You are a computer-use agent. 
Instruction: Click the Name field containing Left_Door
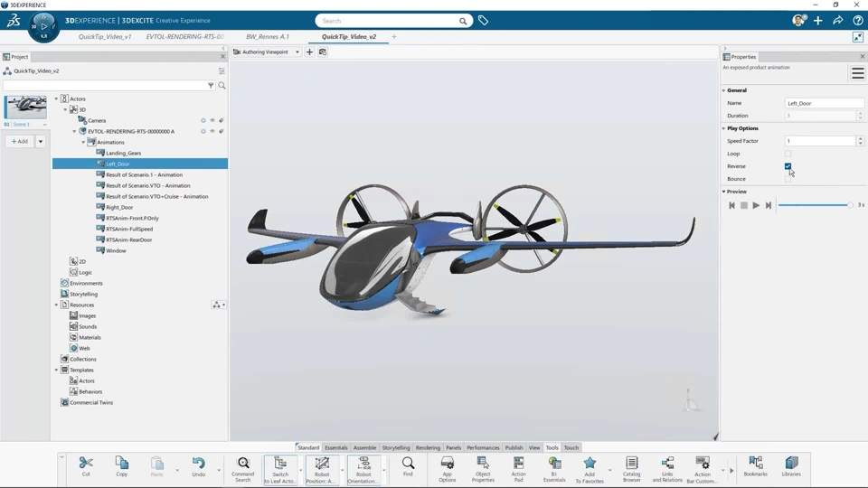pos(824,103)
